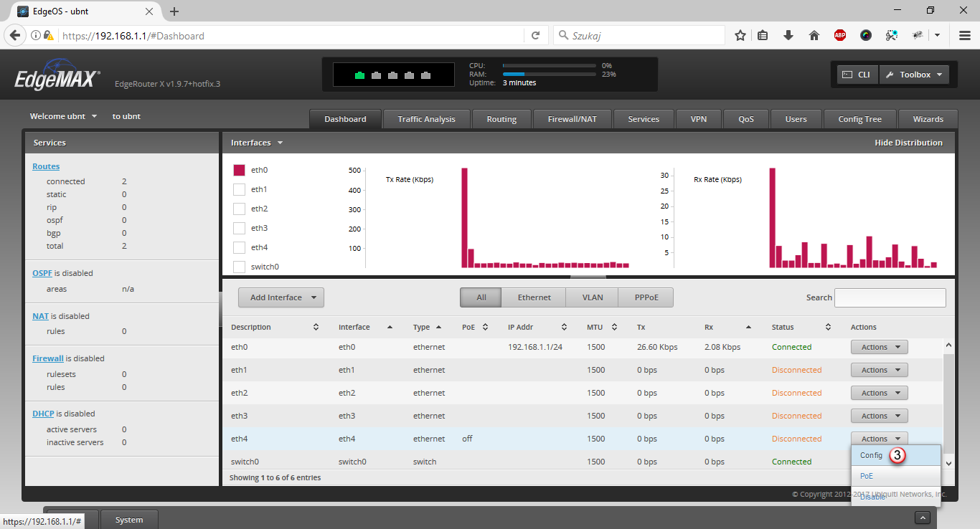Open Actions dropdown for eth3 row

click(x=880, y=416)
